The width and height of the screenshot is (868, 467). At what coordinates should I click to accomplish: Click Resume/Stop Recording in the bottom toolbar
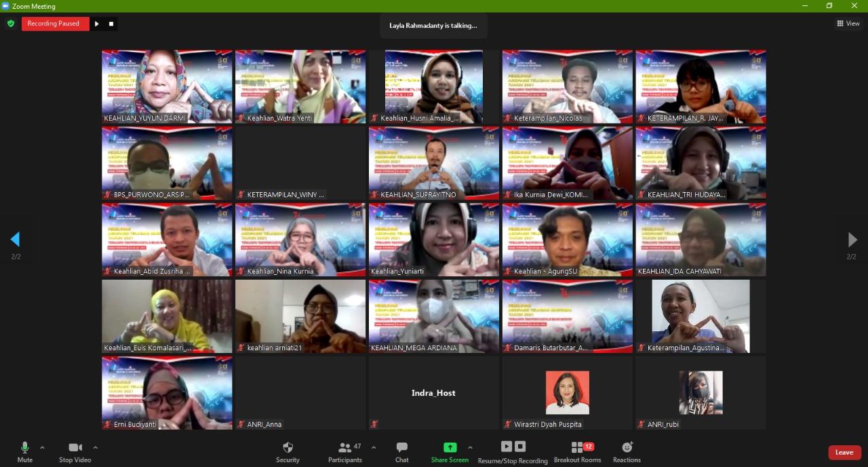coord(513,451)
